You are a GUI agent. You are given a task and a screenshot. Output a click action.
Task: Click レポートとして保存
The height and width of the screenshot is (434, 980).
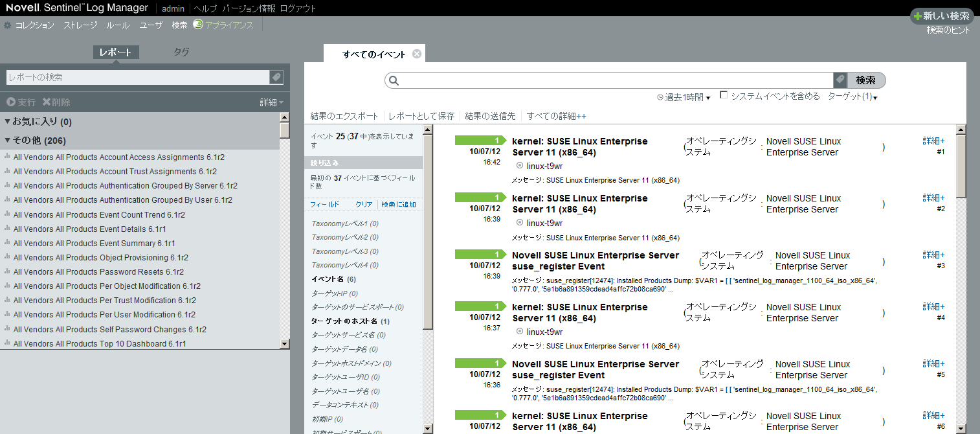point(421,116)
